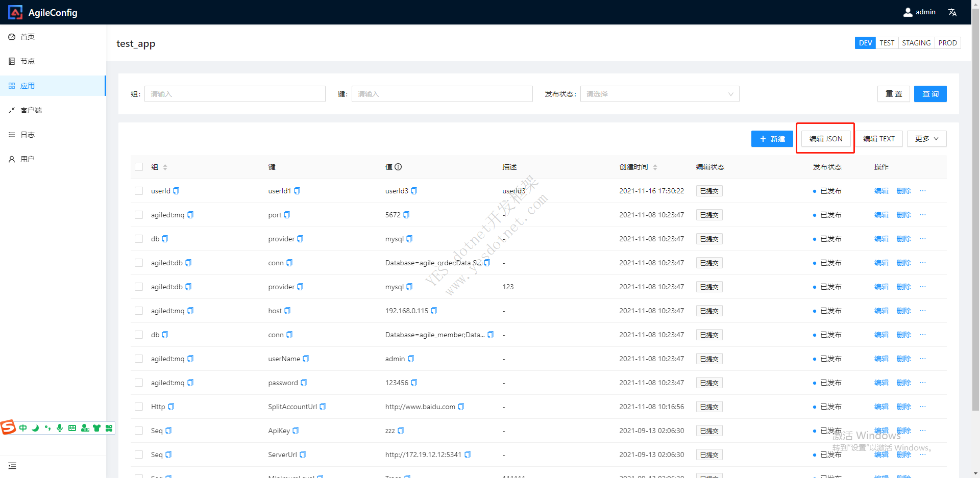Copy the 192.168.0.115 value
The image size is (980, 478).
[x=434, y=311]
